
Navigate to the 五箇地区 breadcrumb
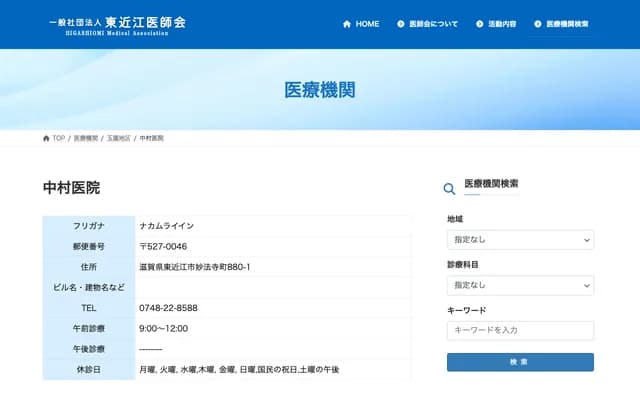tap(119, 138)
